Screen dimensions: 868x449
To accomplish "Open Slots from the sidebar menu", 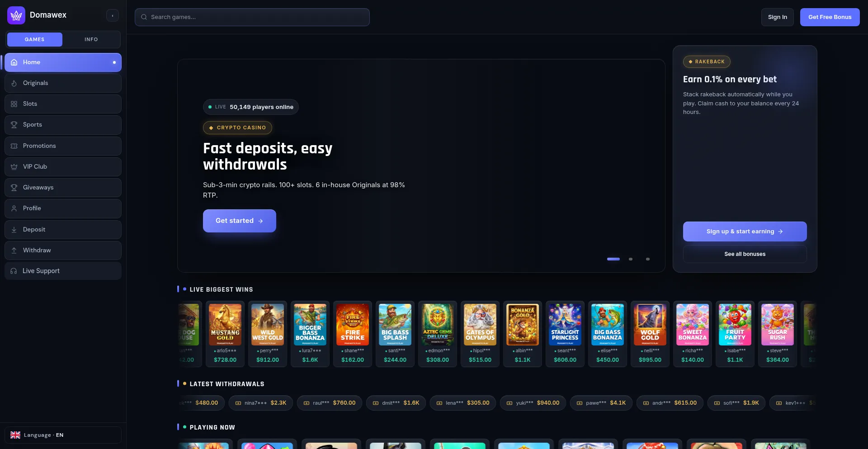I will 63,104.
